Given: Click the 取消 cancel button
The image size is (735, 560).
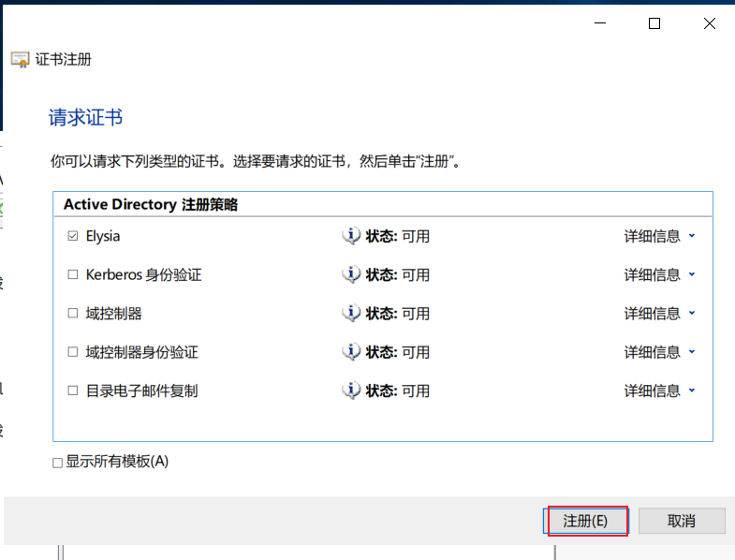Looking at the screenshot, I should 682,521.
